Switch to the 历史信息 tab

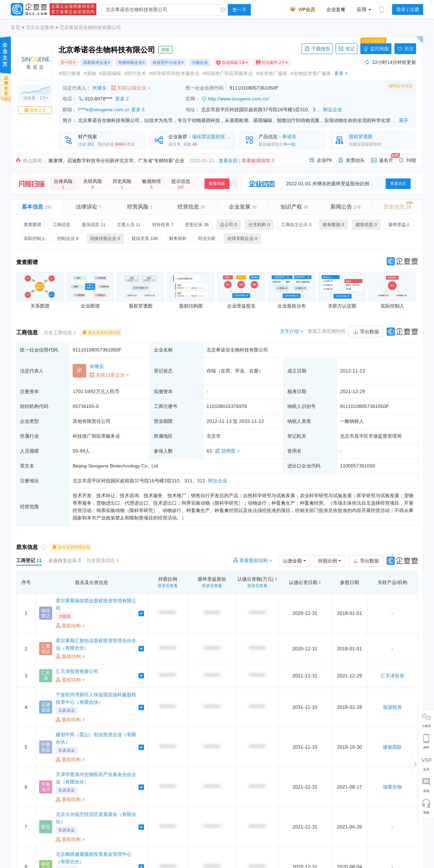click(x=397, y=207)
